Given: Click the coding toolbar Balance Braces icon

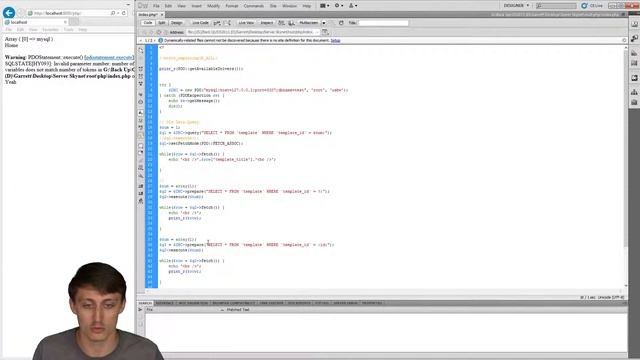Looking at the screenshot, I should tap(141, 102).
